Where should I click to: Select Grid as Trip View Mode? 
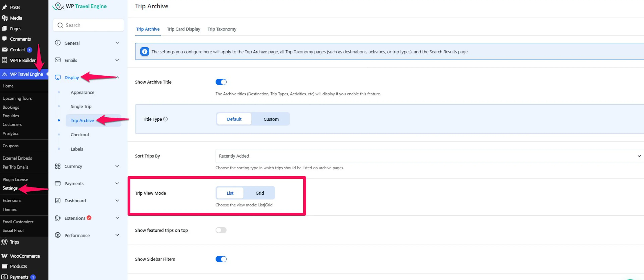click(x=259, y=193)
